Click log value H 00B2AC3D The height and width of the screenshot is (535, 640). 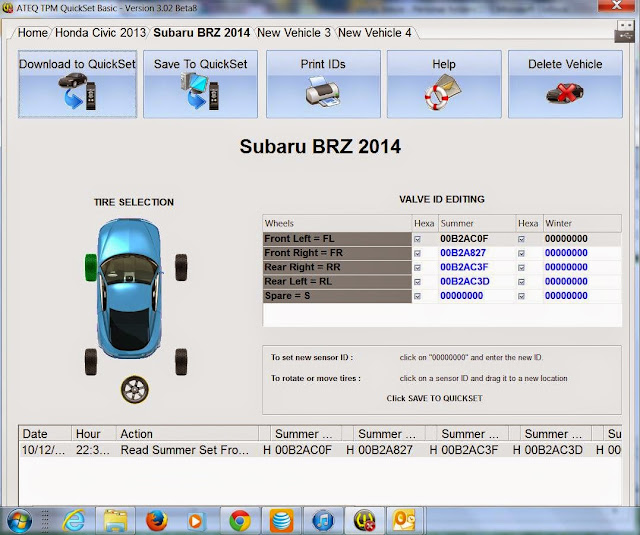[x=548, y=450]
